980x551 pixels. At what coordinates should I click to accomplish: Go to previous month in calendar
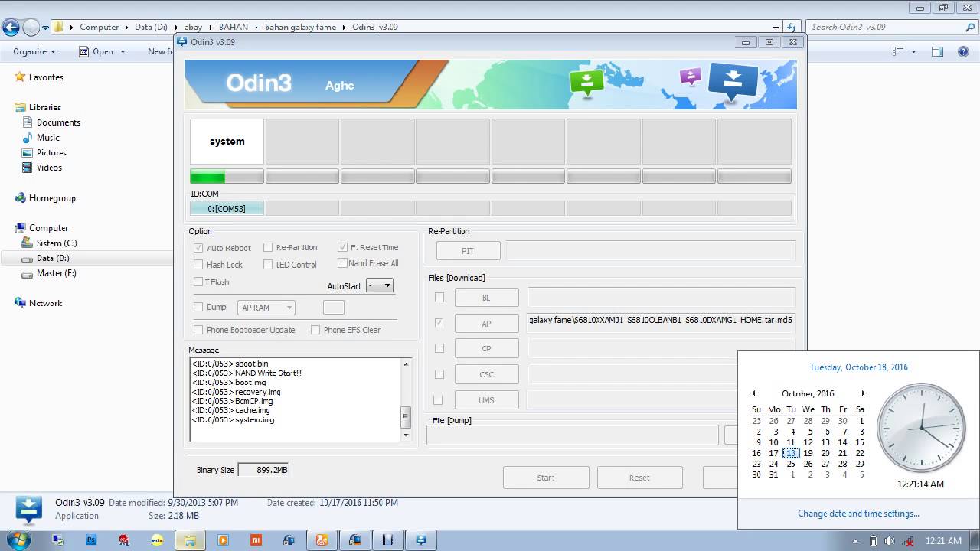[753, 393]
